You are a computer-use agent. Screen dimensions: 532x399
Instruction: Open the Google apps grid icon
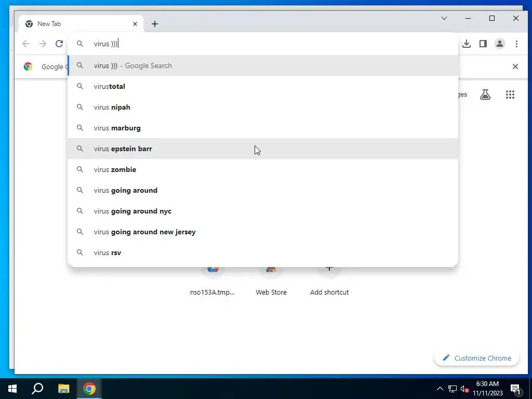point(510,95)
